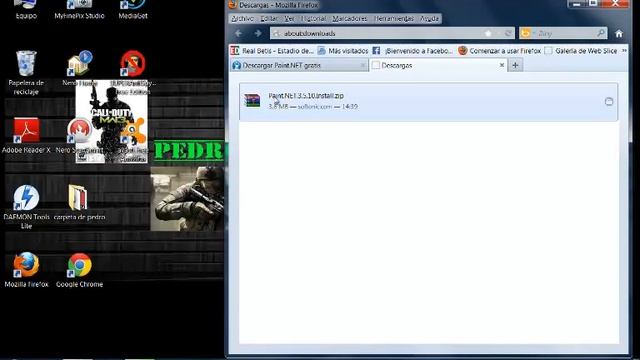This screenshot has width=640, height=360.
Task: Select Nero StartSmart desktop icon
Action: (79, 136)
